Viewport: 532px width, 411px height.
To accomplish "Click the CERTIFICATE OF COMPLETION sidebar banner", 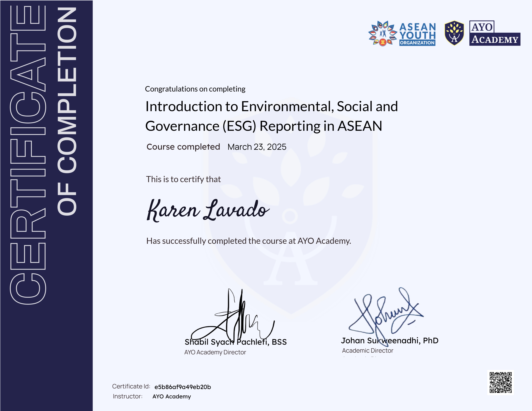I will [x=46, y=205].
